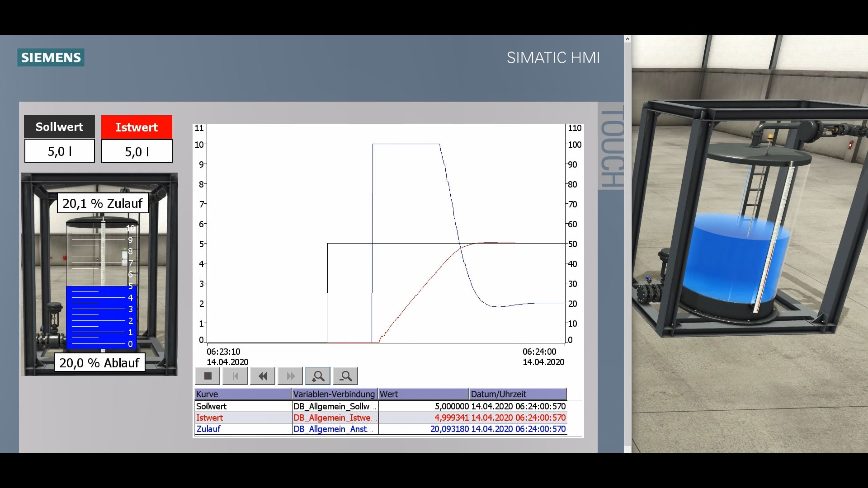The width and height of the screenshot is (868, 488).
Task: Click the Wert column header
Action: tap(423, 394)
